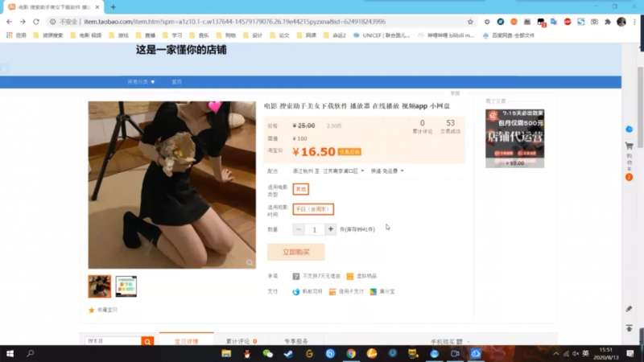Open the 店铺代运营 recommended product ad
The image size is (644, 362).
(x=514, y=138)
